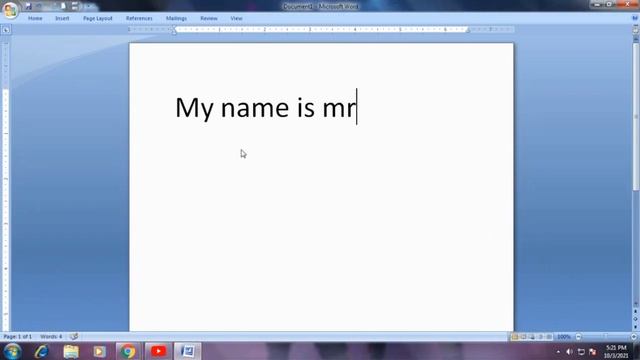640x360 pixels.
Task: Open the network tray icon
Action: pos(581,351)
